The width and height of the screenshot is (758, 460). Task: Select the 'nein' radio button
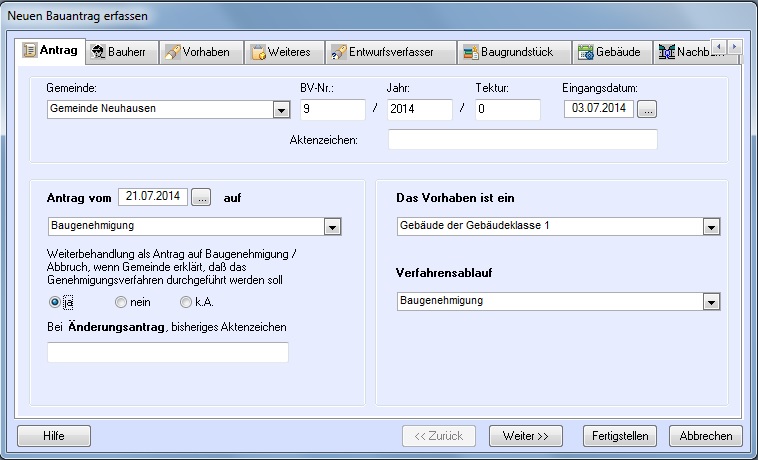121,302
